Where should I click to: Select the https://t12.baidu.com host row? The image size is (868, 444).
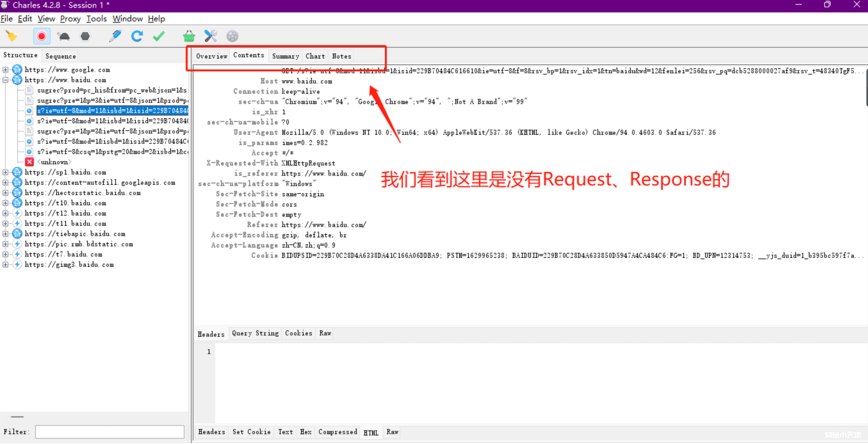[65, 213]
